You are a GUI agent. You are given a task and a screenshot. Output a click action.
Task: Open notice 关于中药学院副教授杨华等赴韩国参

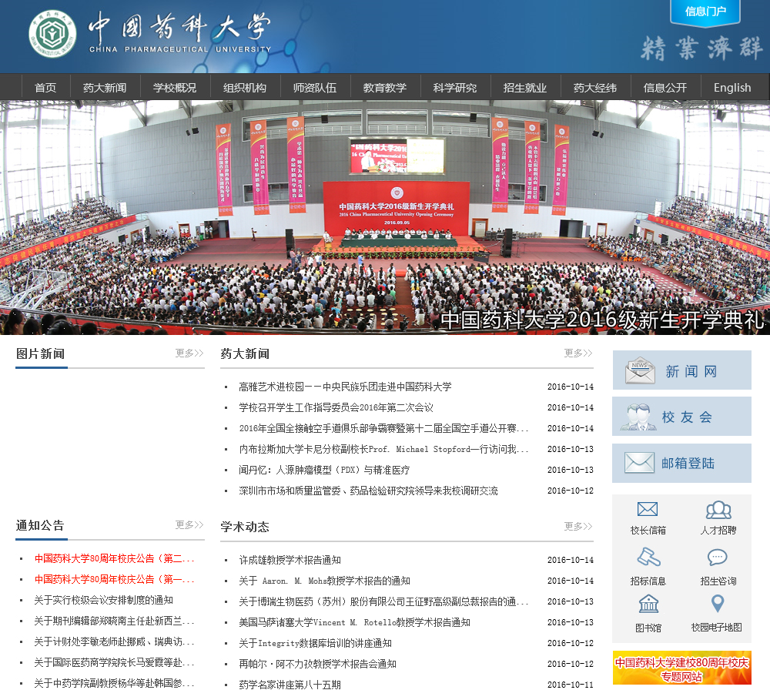pyautogui.click(x=115, y=683)
